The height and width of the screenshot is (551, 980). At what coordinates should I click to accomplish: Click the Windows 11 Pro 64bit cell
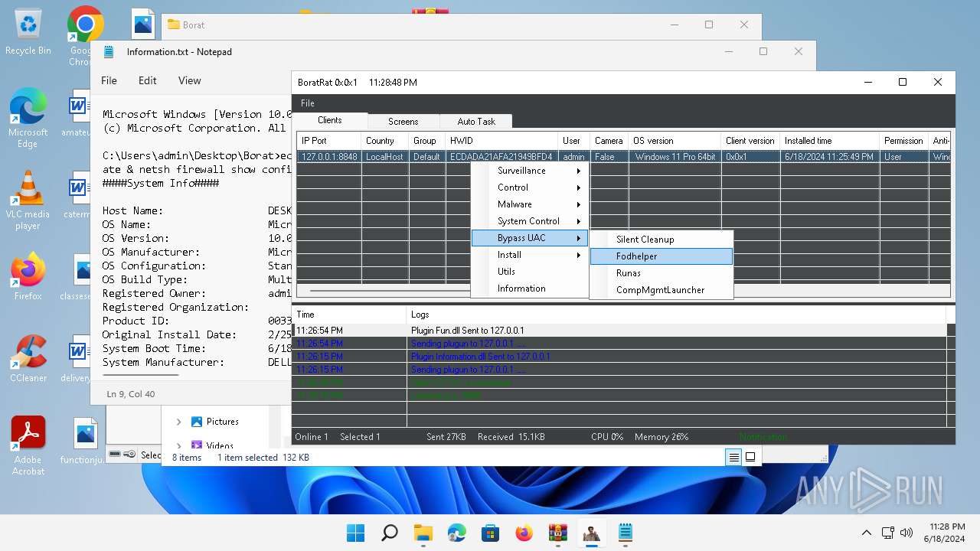tap(675, 157)
